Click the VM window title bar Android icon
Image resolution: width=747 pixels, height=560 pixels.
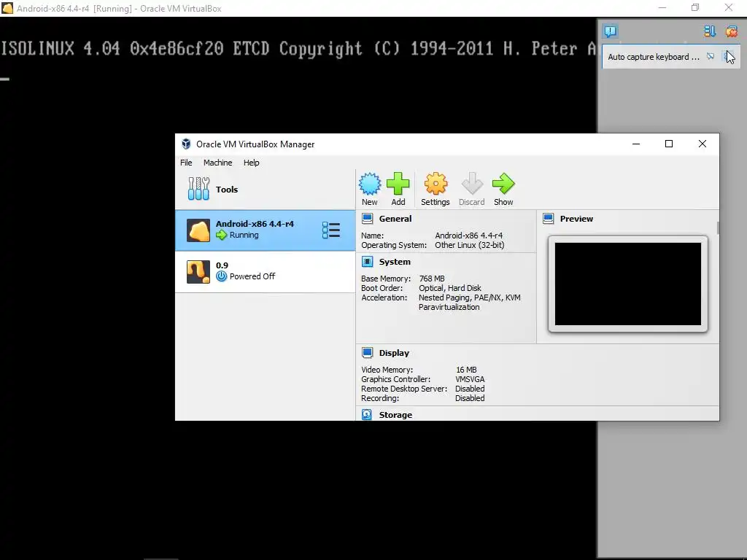(7, 8)
